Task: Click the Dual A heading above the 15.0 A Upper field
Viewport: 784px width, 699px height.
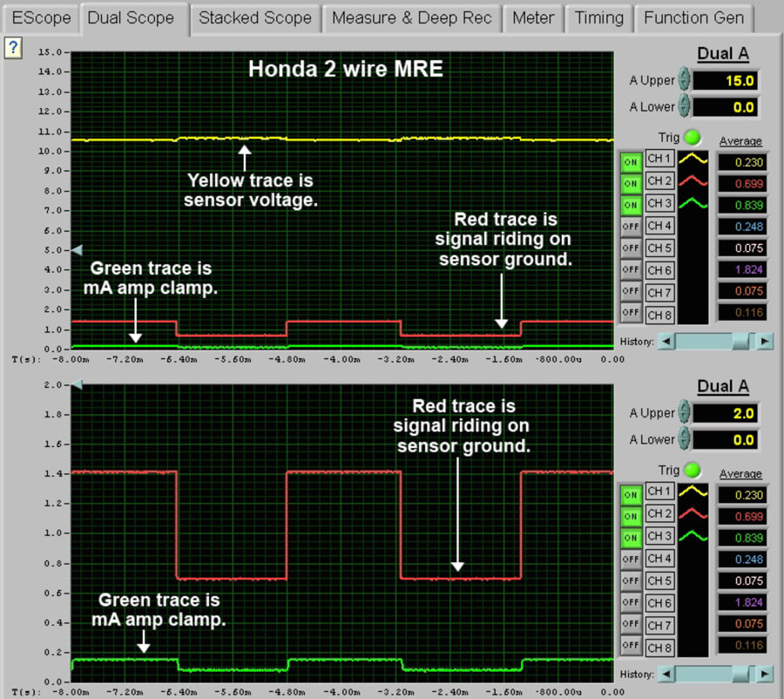Action: pyautogui.click(x=723, y=53)
